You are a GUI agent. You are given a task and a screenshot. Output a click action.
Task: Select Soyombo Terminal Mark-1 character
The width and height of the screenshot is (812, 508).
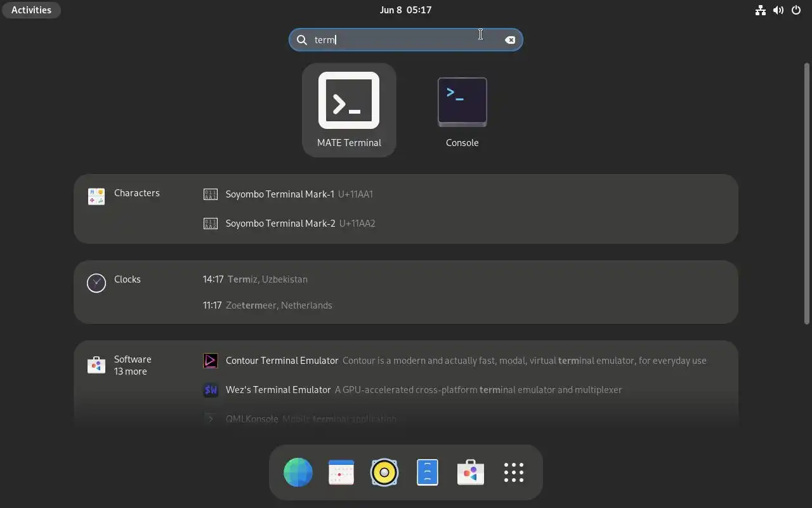tap(467, 194)
